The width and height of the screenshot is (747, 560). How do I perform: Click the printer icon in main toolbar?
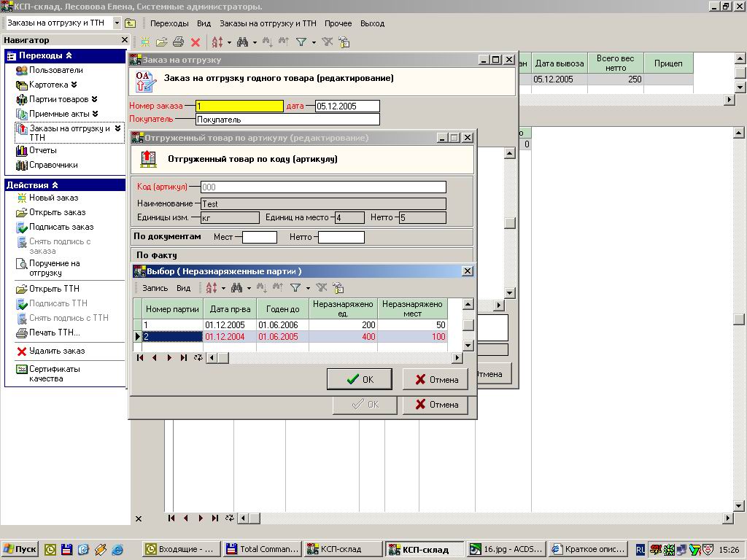point(178,42)
